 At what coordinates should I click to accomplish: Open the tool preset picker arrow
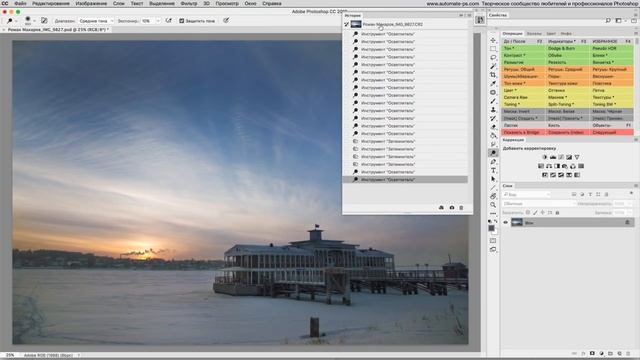coord(16,21)
